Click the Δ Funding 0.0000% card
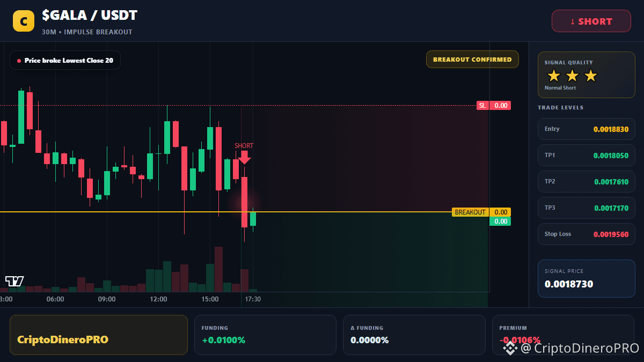This screenshot has height=362, width=644. 414,335
